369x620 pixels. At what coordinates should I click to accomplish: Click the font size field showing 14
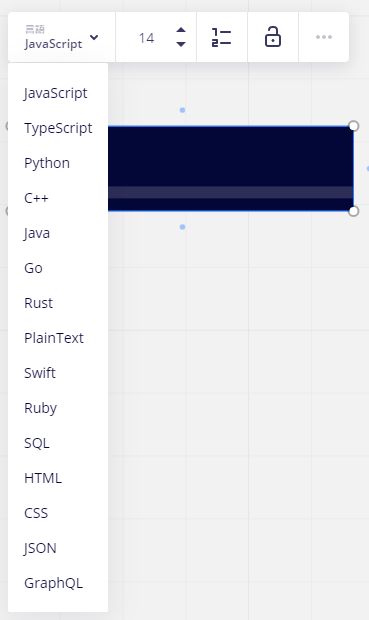tap(146, 38)
